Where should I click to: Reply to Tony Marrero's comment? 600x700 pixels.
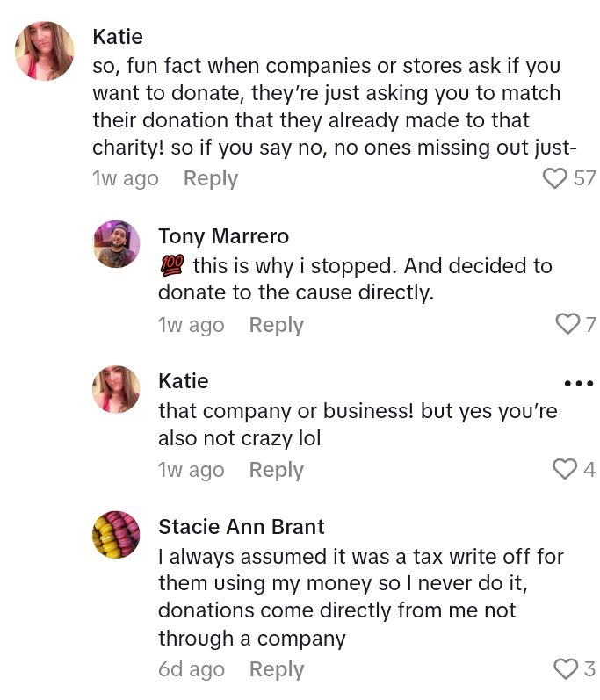276,325
